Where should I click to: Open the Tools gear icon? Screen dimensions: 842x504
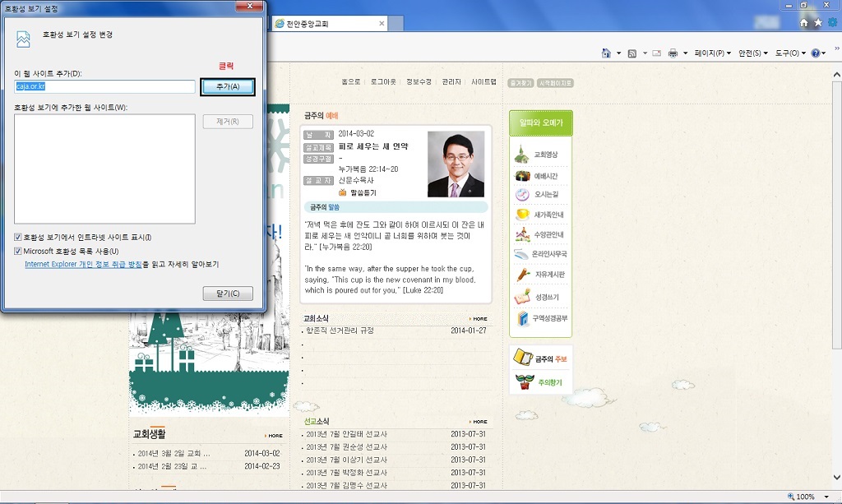pos(832,22)
